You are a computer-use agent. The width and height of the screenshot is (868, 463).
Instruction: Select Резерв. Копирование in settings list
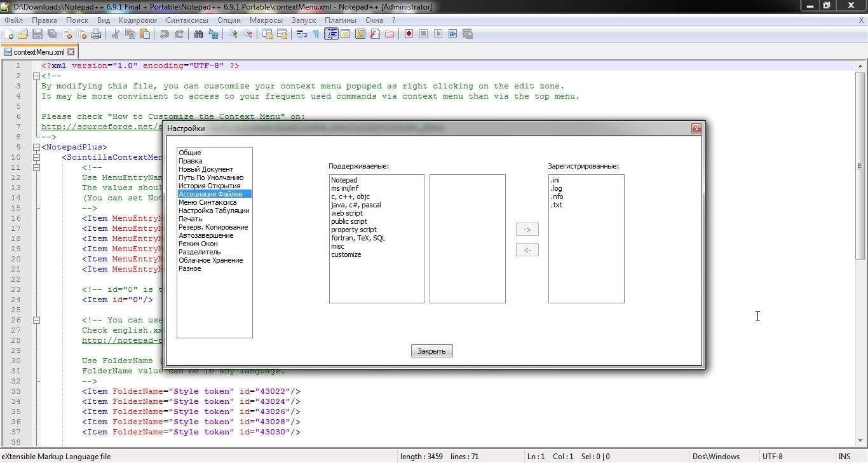coord(214,227)
